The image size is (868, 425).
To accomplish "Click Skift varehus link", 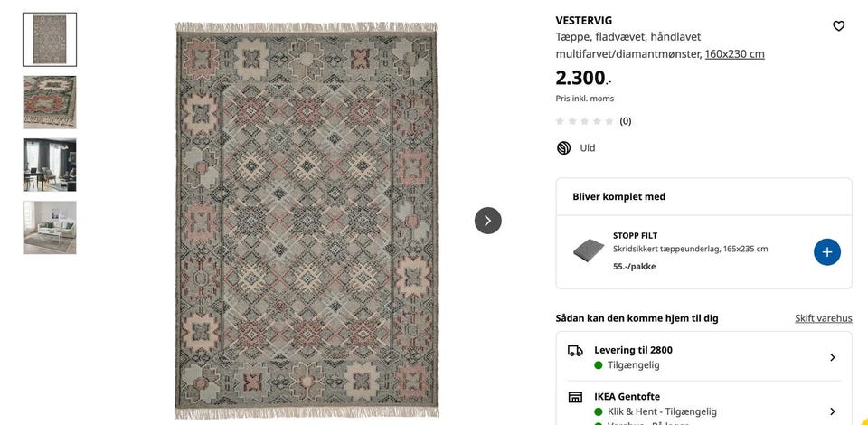I will [823, 318].
